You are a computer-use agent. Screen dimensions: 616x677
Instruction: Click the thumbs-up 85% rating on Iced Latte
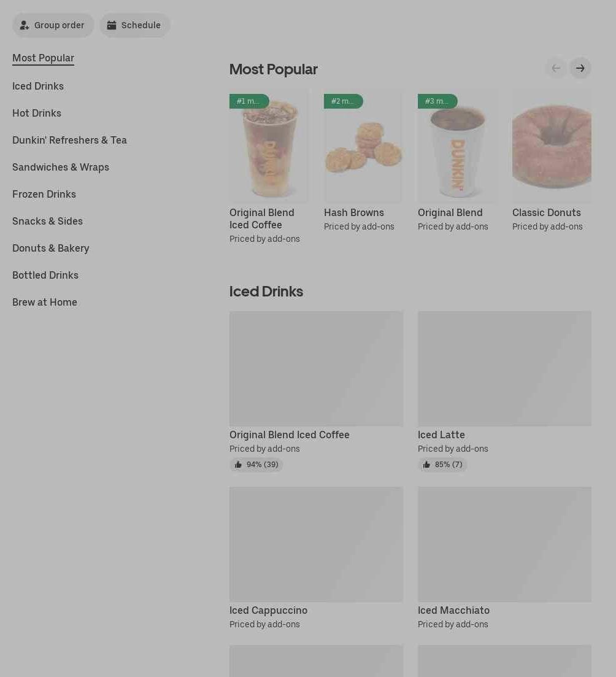(x=442, y=465)
